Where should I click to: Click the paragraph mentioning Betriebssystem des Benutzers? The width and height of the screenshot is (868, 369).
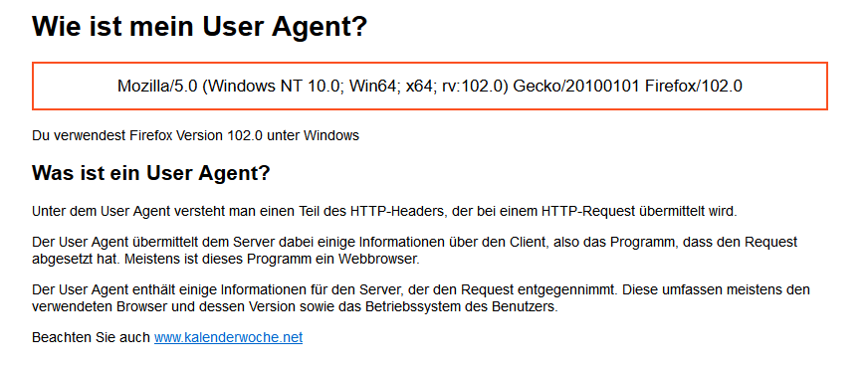pyautogui.click(x=421, y=298)
